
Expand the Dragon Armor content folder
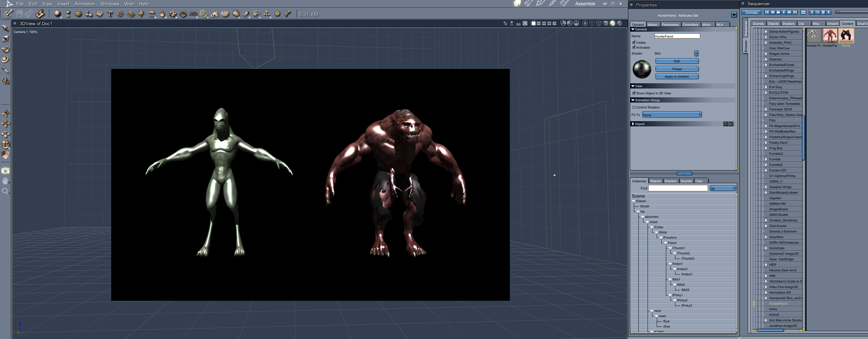tap(766, 54)
